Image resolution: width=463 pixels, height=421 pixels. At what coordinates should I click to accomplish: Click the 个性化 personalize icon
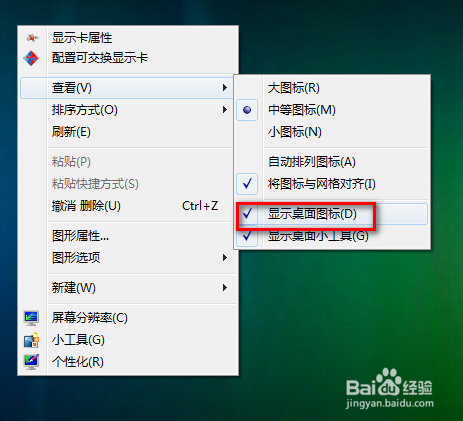[31, 362]
